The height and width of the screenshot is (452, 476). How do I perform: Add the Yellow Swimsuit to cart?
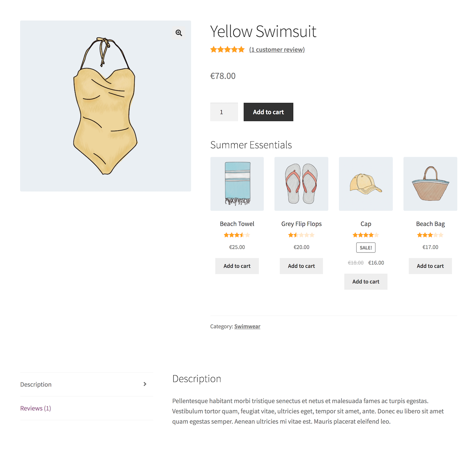tap(268, 112)
